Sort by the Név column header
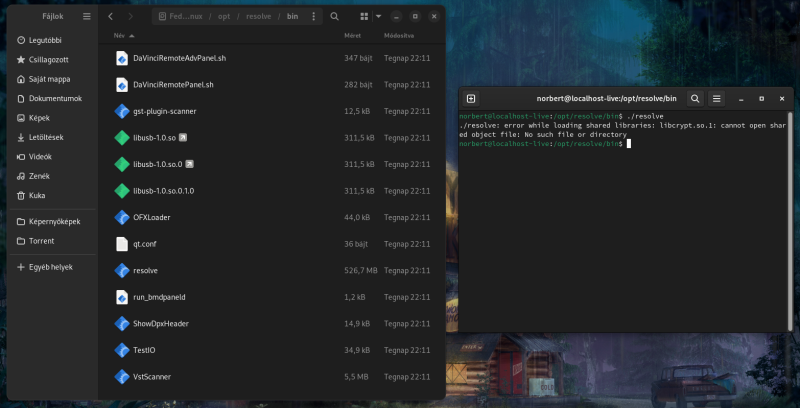This screenshot has width=800, height=408. point(124,36)
